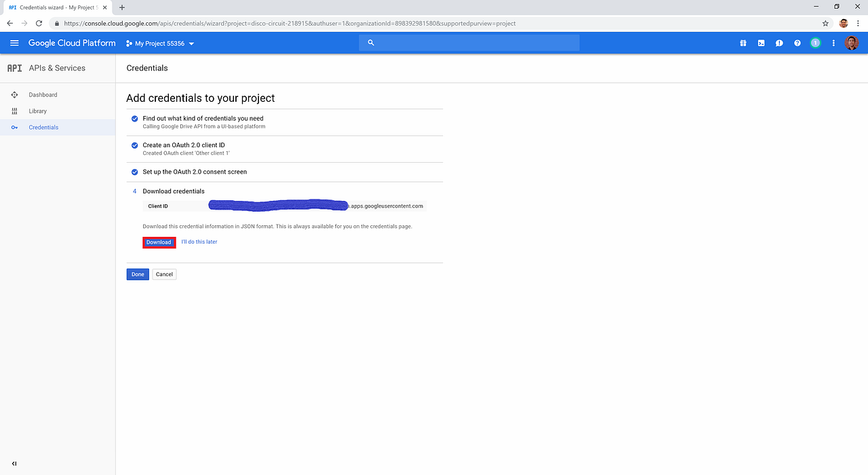Open the Google Cloud Shell terminal icon
868x475 pixels.
point(761,43)
